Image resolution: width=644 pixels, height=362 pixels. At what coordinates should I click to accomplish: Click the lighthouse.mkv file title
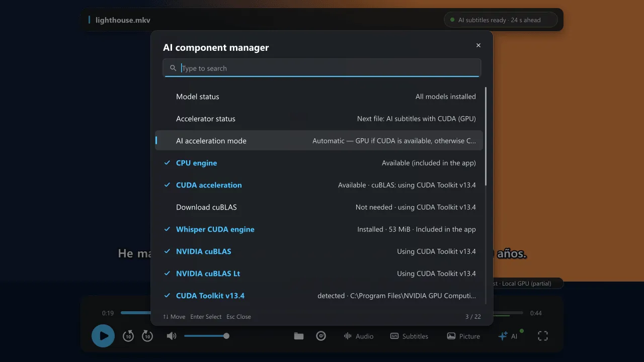click(123, 20)
